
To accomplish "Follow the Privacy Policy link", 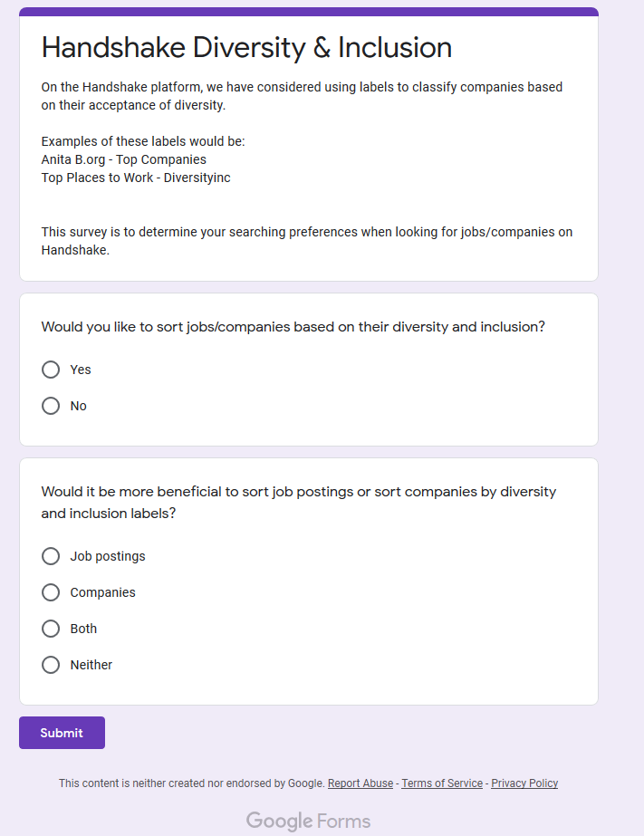I will pos(524,783).
